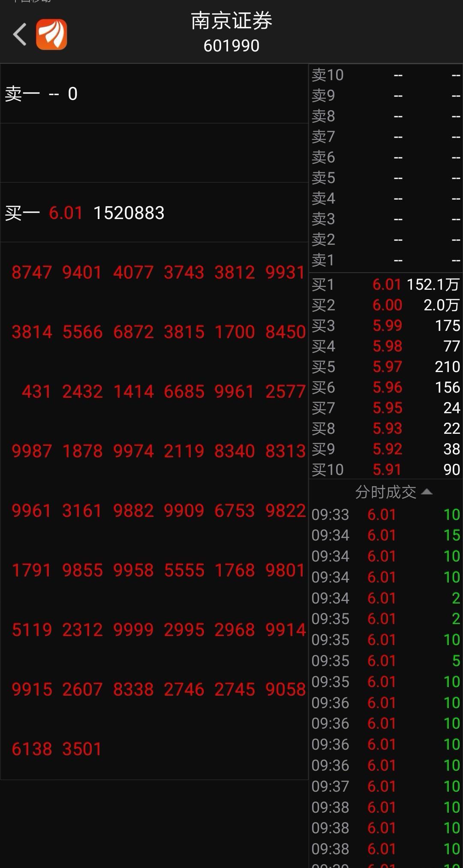
Task: Tap queue order 2119
Action: (184, 451)
